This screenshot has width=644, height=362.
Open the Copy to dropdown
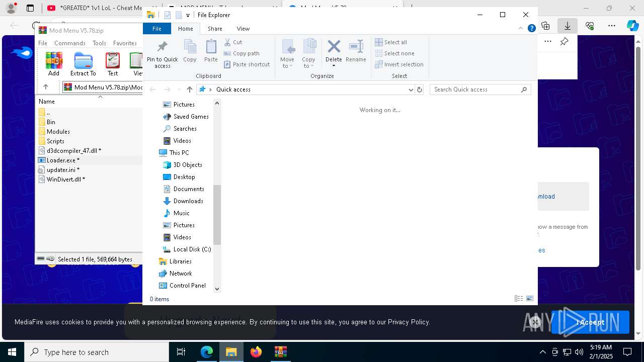pos(309,54)
